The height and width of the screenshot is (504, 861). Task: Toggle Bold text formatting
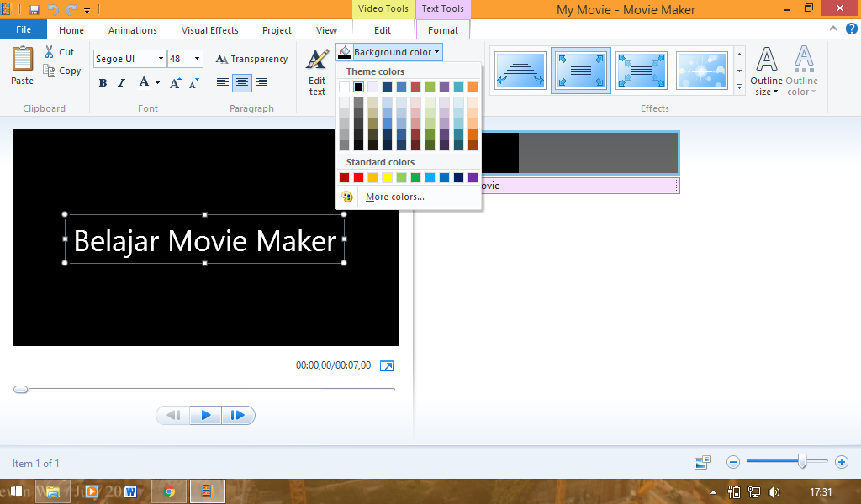coord(103,83)
